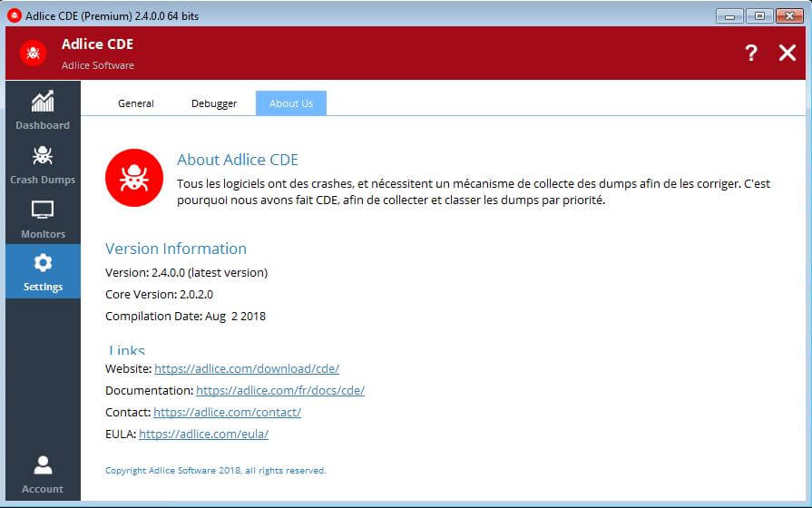
Task: Click the question mark help icon
Action: [750, 54]
